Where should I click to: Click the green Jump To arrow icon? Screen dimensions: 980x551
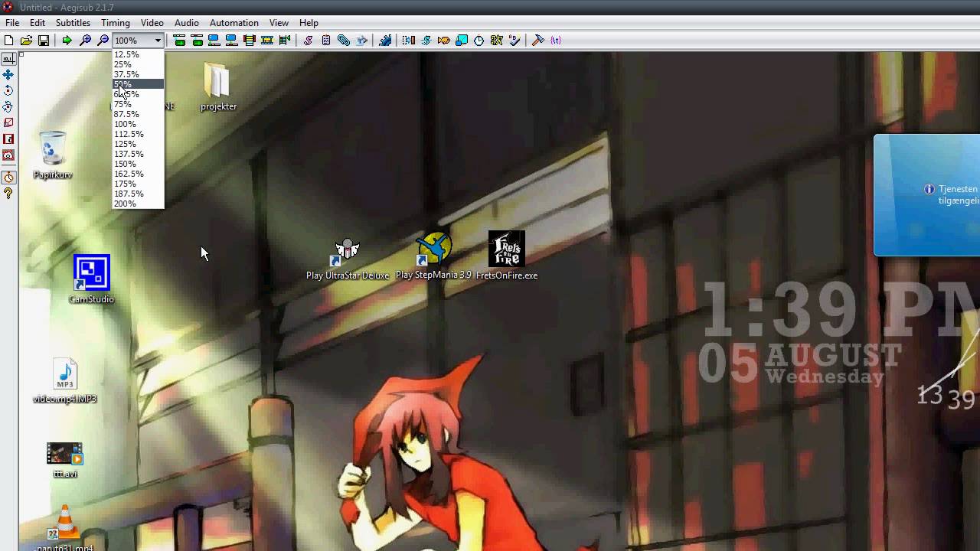click(x=67, y=41)
